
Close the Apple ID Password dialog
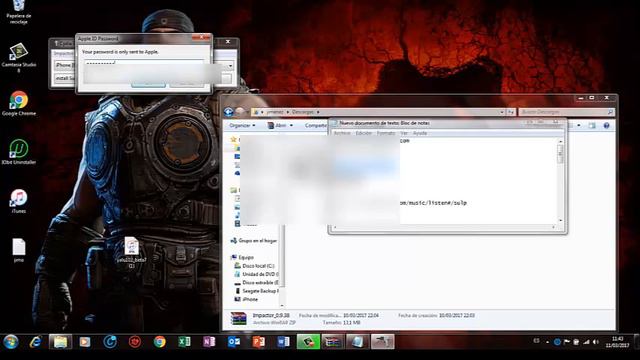[x=201, y=38]
